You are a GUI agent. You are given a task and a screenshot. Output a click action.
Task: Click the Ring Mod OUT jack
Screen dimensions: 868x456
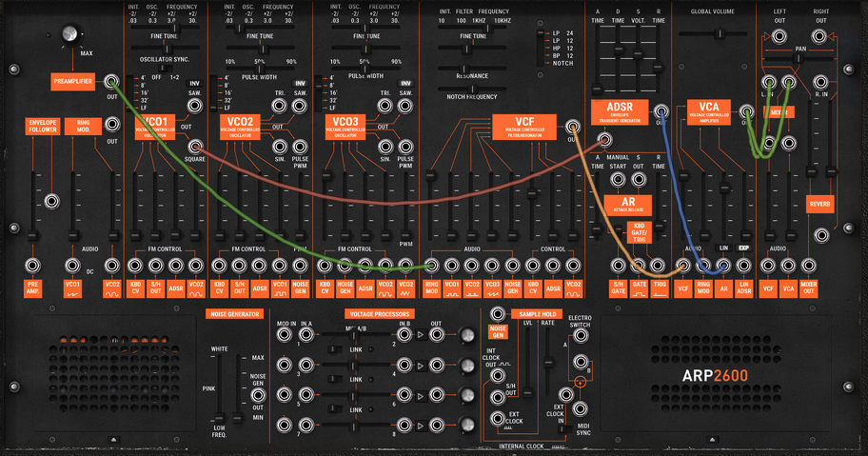pos(112,124)
